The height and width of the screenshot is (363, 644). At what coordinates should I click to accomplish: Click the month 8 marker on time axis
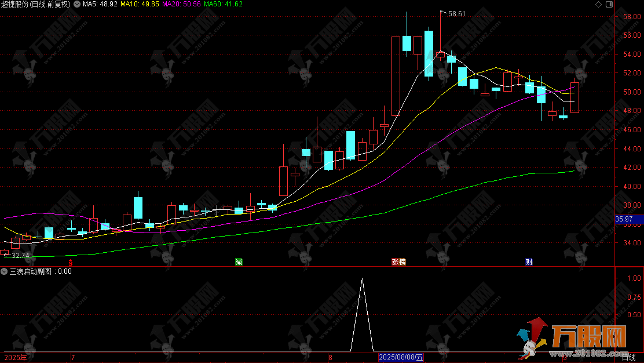(x=330, y=358)
